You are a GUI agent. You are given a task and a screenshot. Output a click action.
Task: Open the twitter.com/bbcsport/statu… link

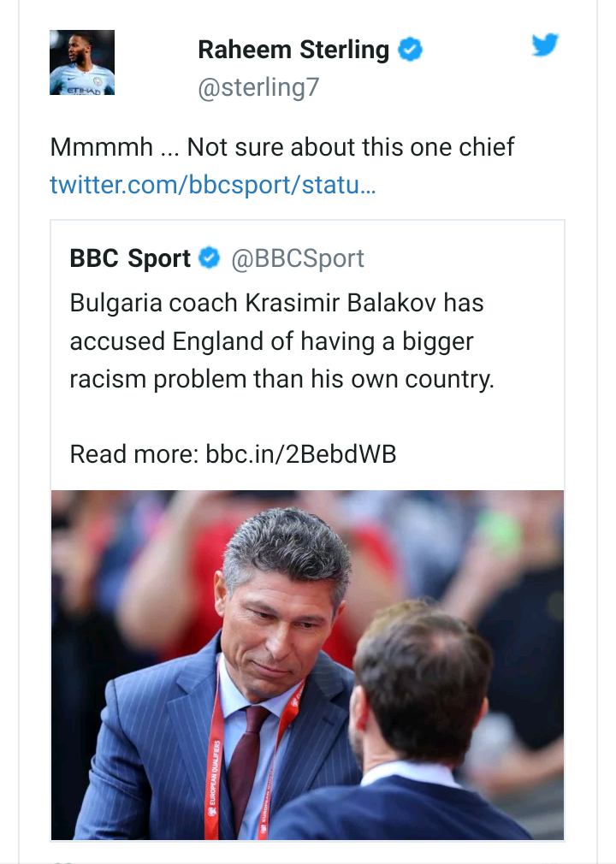tap(212, 185)
